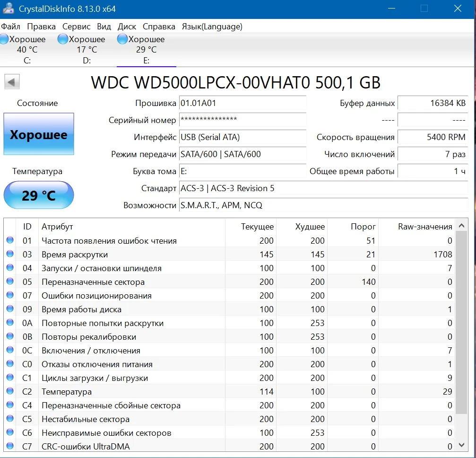The width and height of the screenshot is (476, 458).
Task: Click status orb for attribute C6 row
Action: (10, 432)
